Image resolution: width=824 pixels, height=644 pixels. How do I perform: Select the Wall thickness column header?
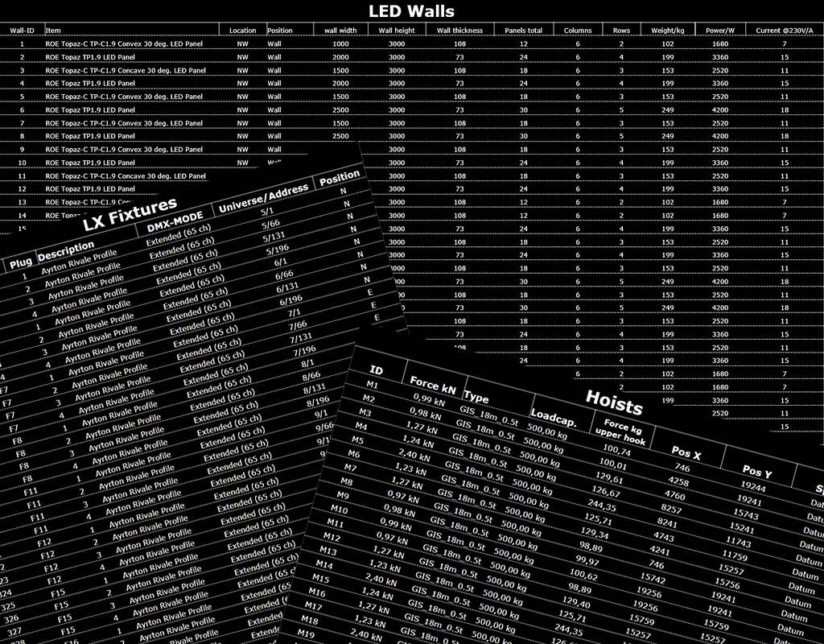tap(459, 31)
